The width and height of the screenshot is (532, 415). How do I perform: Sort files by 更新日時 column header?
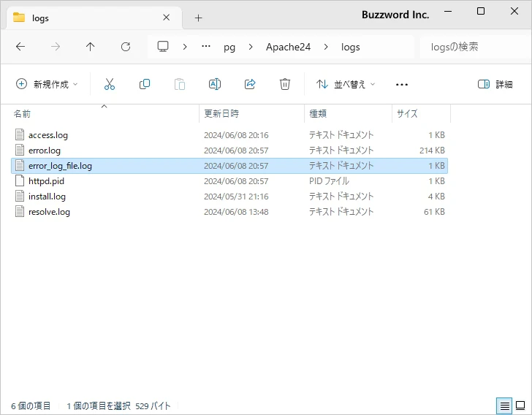tap(221, 114)
